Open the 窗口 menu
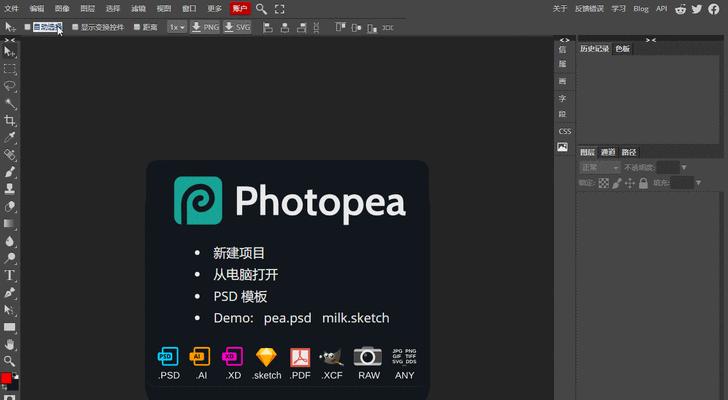Screen dimensions: 728x400 [189, 9]
